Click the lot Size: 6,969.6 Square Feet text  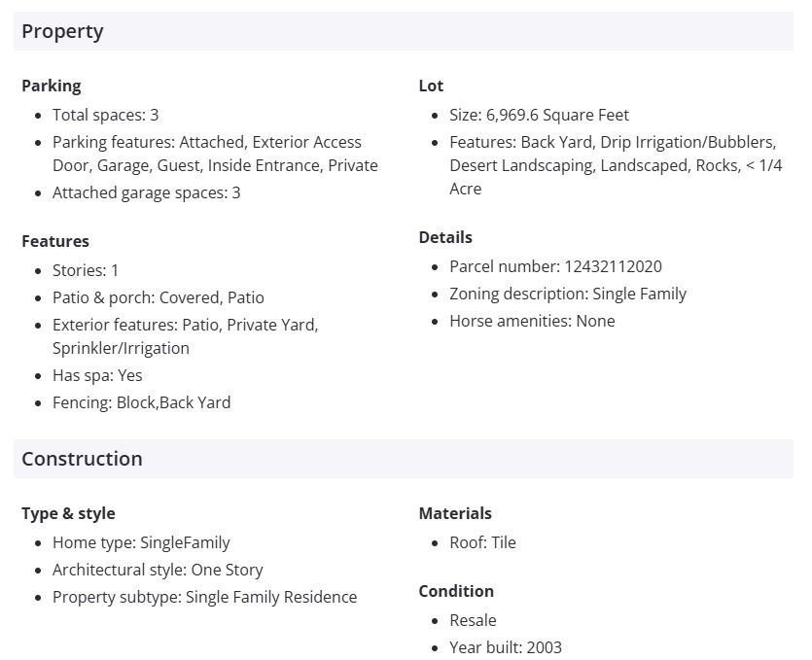click(x=539, y=115)
